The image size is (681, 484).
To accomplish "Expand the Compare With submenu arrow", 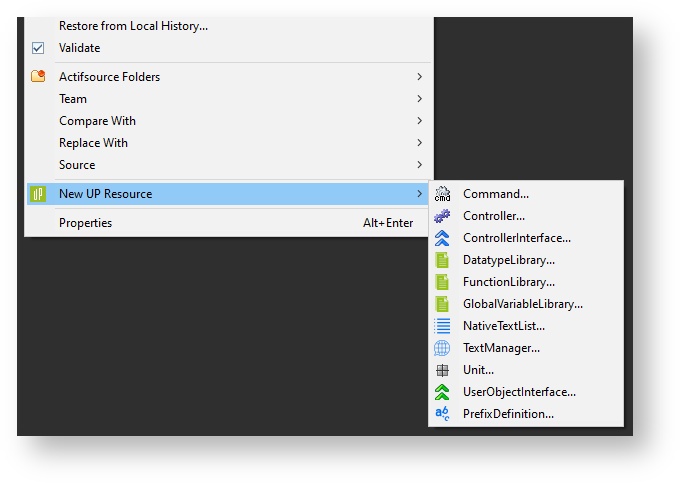I will 419,121.
